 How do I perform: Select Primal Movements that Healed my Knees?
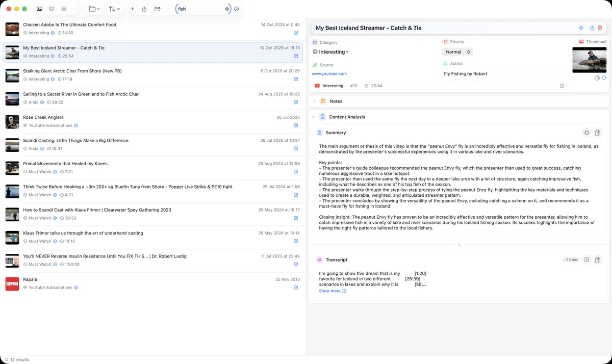pos(152,168)
